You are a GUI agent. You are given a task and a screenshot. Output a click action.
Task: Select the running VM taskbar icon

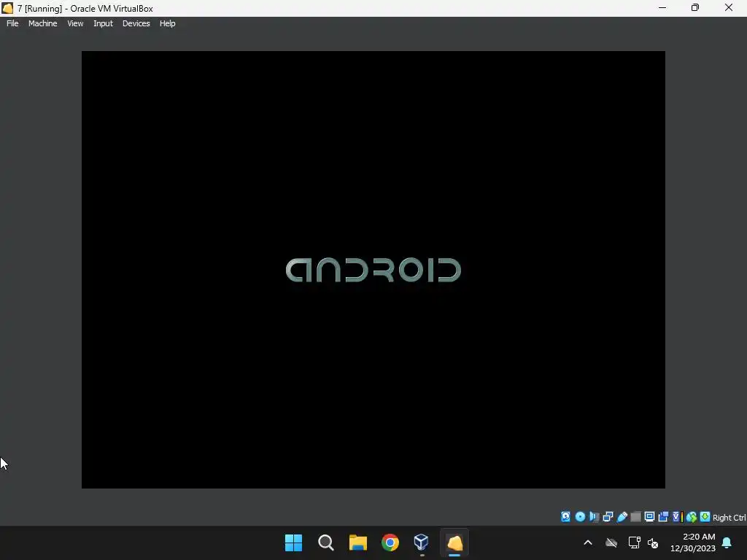click(454, 542)
